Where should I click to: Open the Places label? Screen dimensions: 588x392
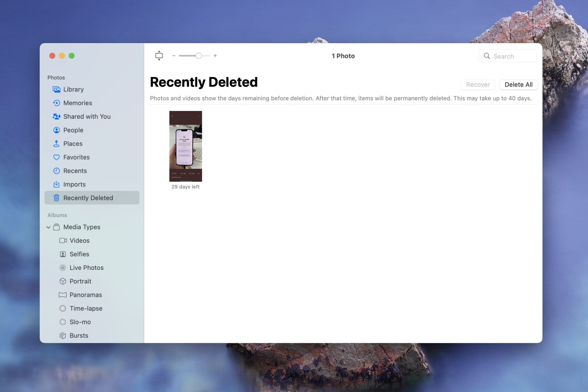click(73, 144)
